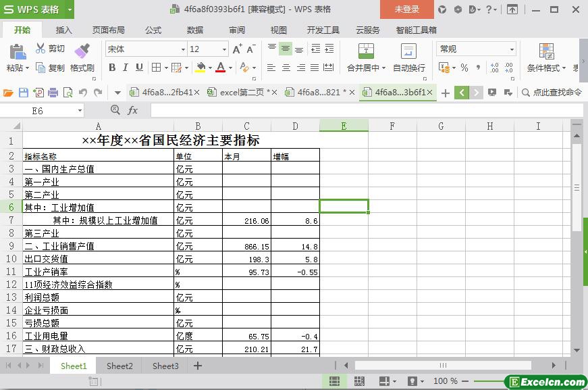Expand 合并居中 dropdown arrow
This screenshot has height=390, width=588.
[x=383, y=68]
